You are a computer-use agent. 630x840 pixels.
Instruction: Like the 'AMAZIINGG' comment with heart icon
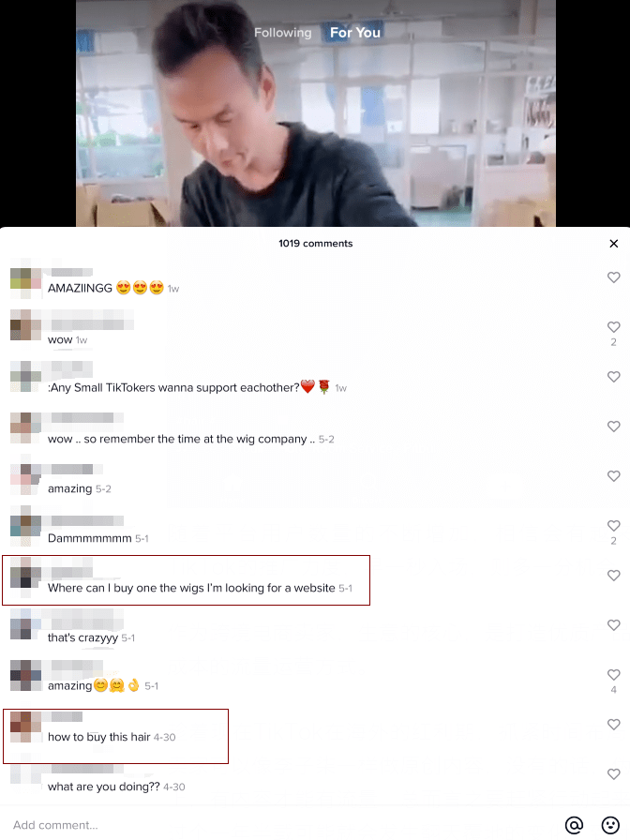pos(613,277)
